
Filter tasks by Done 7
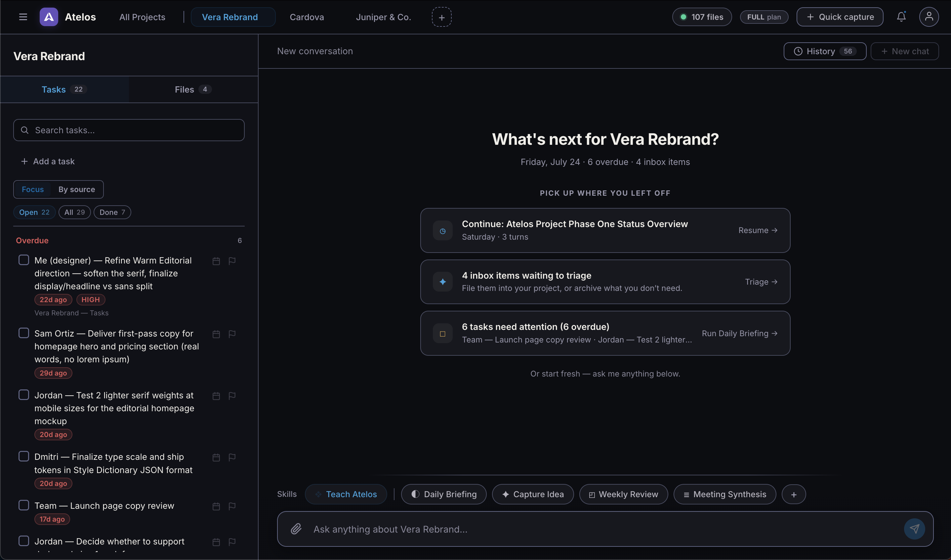click(112, 213)
